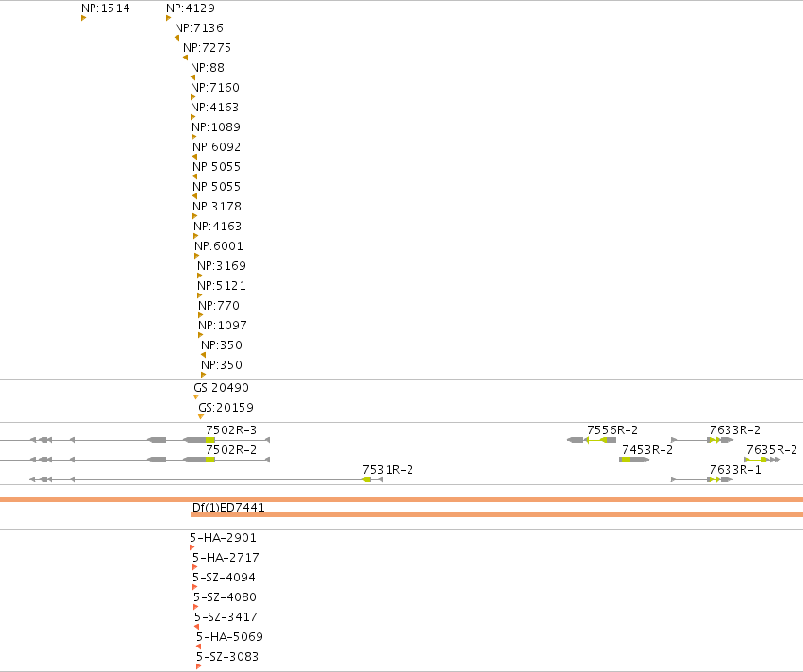Select the green exon box of 7531R-2
This screenshot has width=803, height=672.
tap(367, 479)
